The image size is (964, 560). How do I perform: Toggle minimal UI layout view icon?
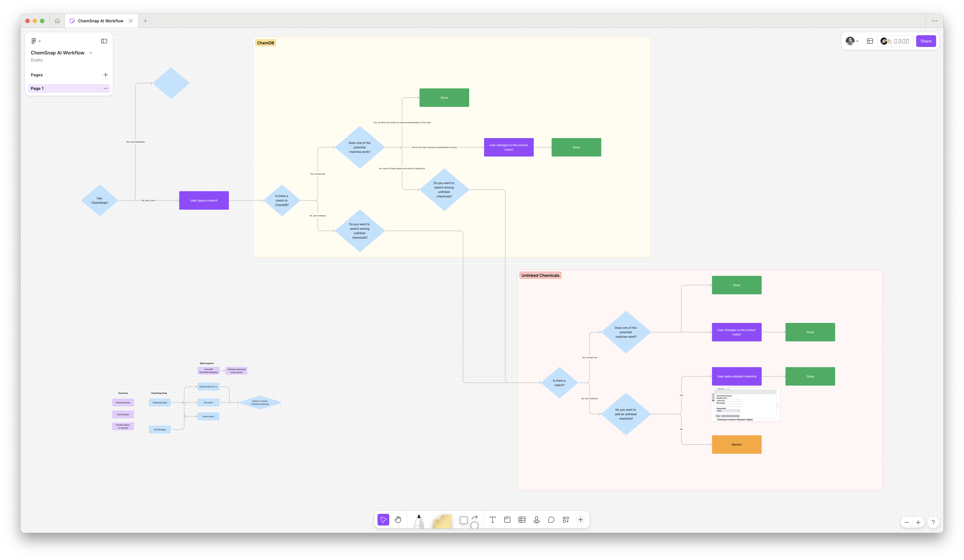[870, 41]
